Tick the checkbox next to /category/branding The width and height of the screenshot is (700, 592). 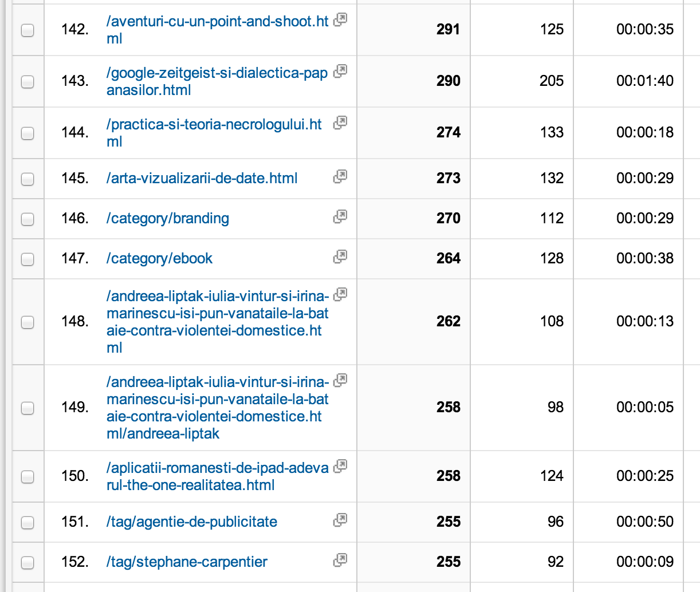(x=27, y=219)
